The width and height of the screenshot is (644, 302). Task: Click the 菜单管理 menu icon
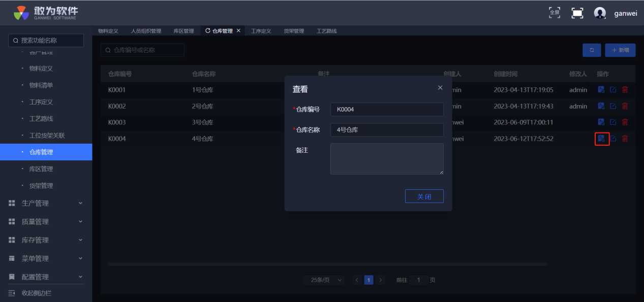[12, 259]
